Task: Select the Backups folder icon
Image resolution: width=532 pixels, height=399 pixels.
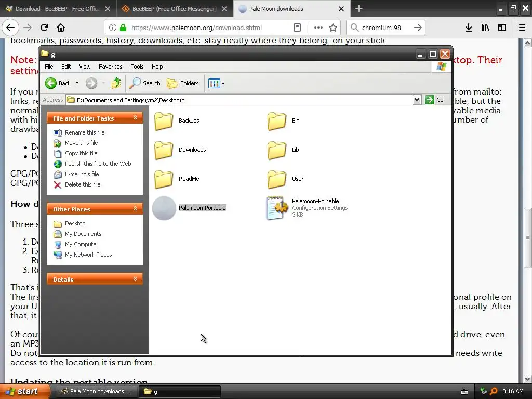Action: point(164,121)
